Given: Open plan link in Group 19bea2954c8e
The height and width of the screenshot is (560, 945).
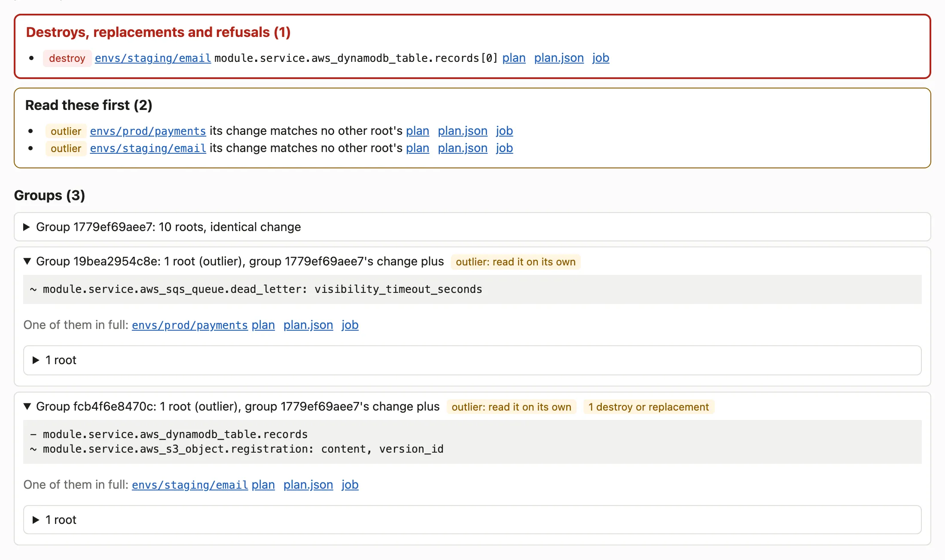Looking at the screenshot, I should 263,325.
